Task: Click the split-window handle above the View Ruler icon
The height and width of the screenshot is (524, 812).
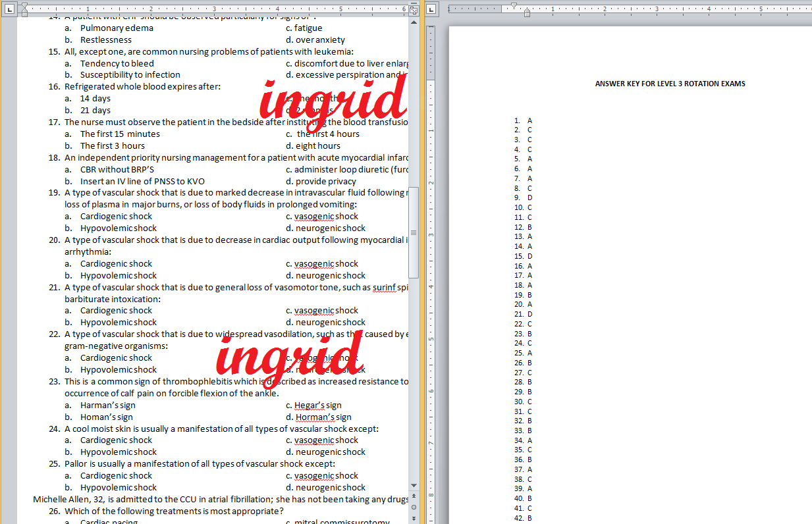Action: [414, 3]
